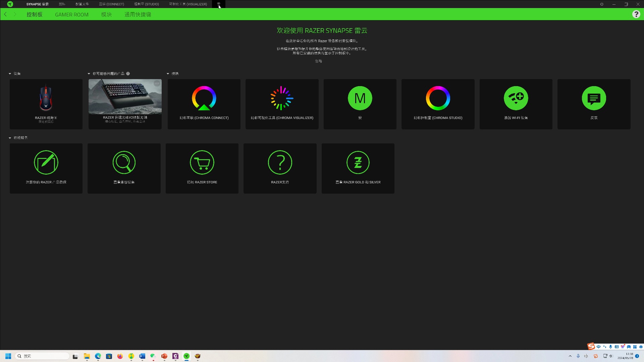Open the Macro module (M icon)
This screenshot has height=362, width=644.
coord(360,104)
